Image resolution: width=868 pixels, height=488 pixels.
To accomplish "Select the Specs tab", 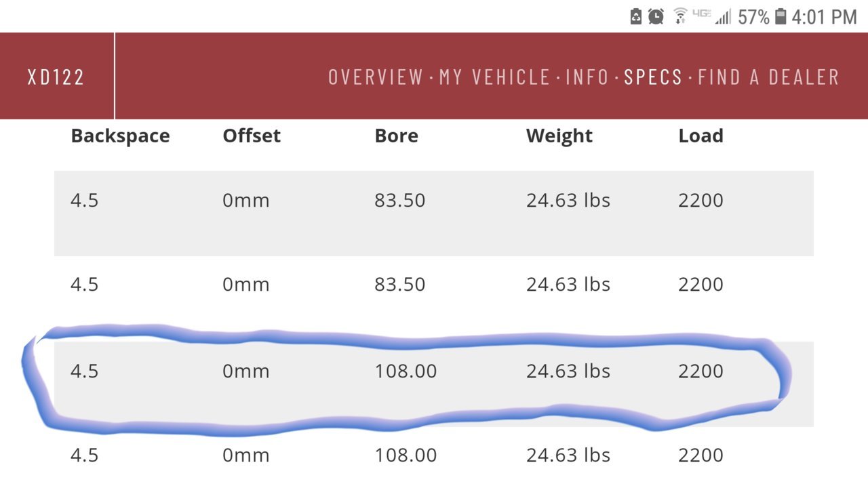I will point(653,77).
